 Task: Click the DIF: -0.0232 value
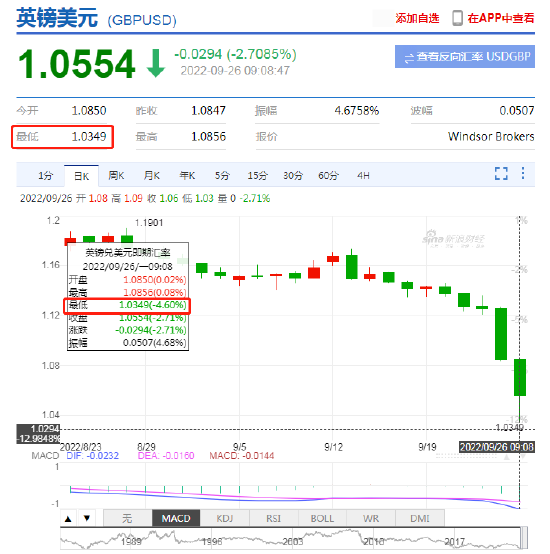click(93, 456)
